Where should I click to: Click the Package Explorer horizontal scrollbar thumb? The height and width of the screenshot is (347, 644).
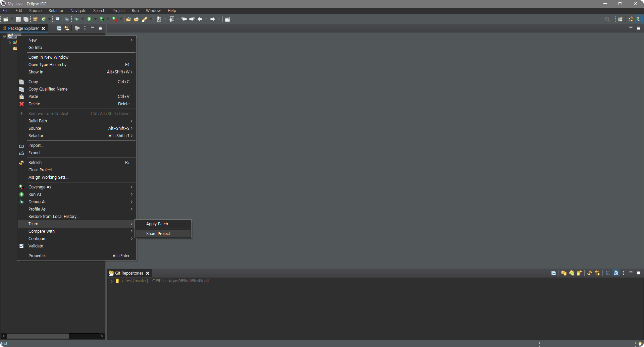(38, 336)
